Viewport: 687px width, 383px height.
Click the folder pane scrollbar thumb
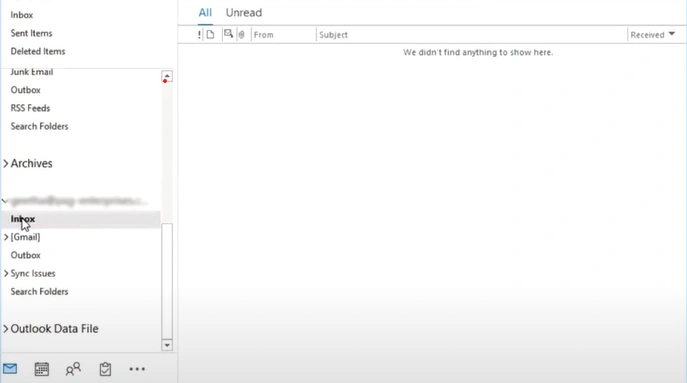[167, 280]
